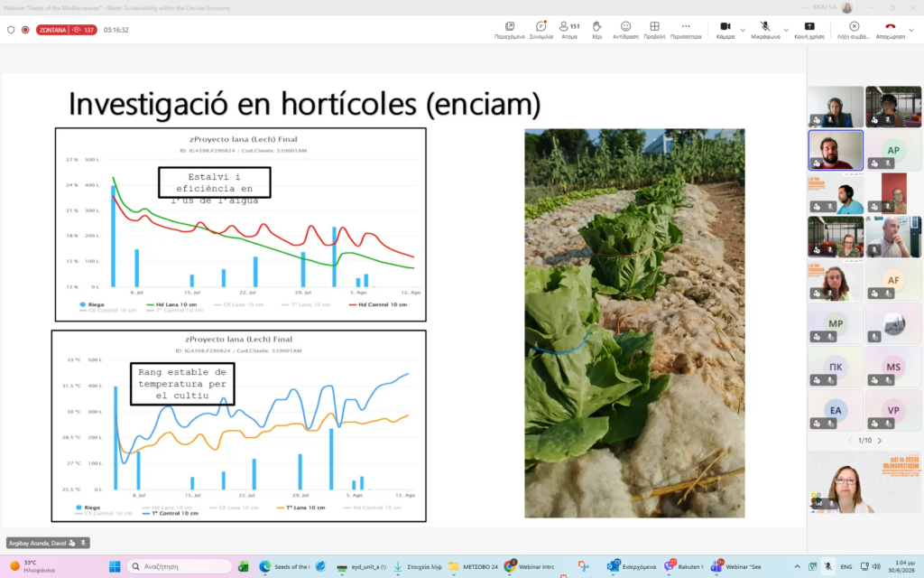Click the red ZONTANA live indicator

66,30
